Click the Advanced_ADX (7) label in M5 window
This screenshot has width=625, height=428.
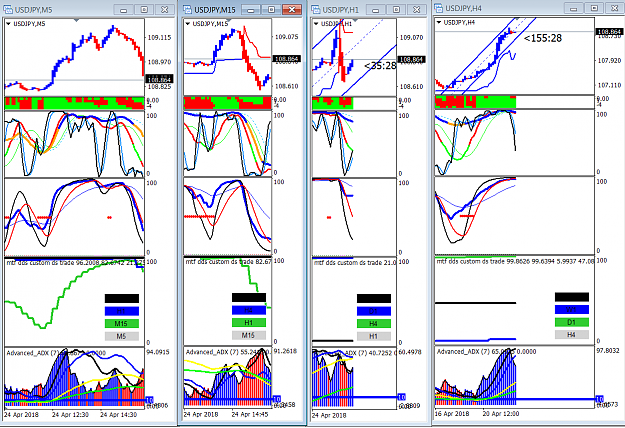click(x=33, y=353)
